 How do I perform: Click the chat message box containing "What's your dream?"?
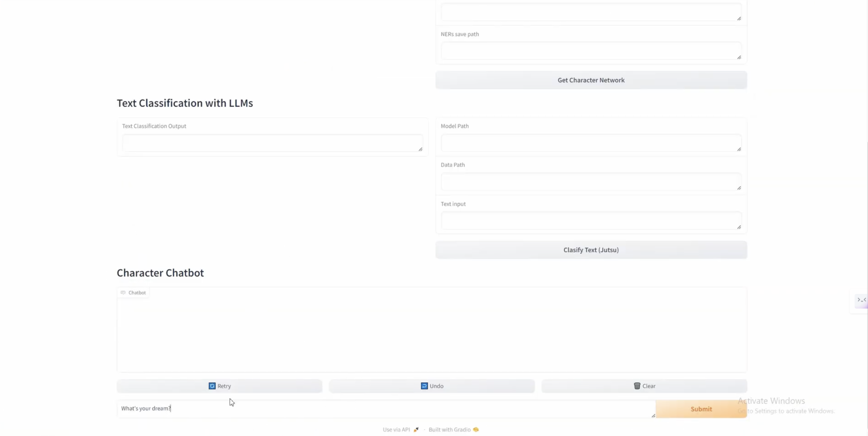point(384,408)
